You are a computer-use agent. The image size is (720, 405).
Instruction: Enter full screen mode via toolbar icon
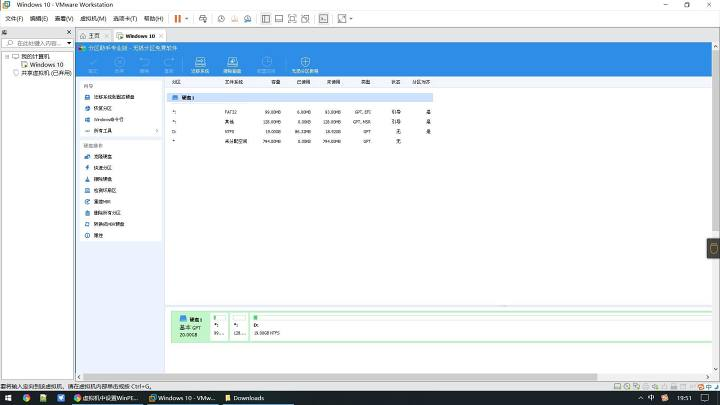292,19
